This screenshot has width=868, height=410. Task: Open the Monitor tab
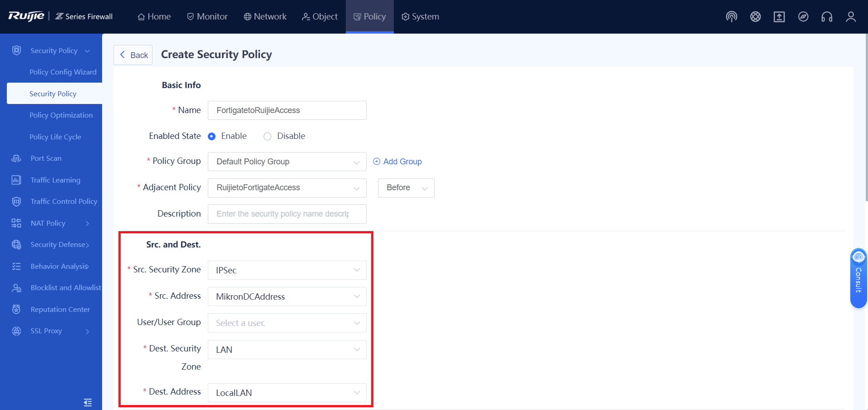pos(207,17)
